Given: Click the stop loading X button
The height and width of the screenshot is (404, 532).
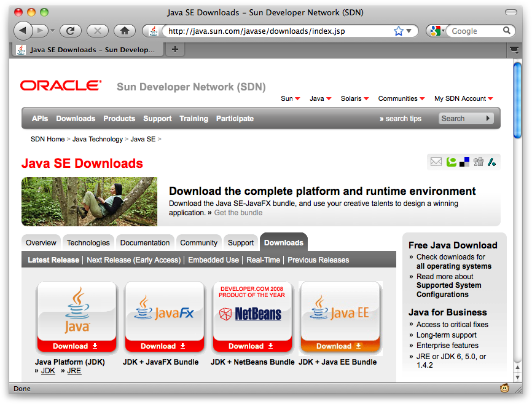Looking at the screenshot, I should pos(98,31).
